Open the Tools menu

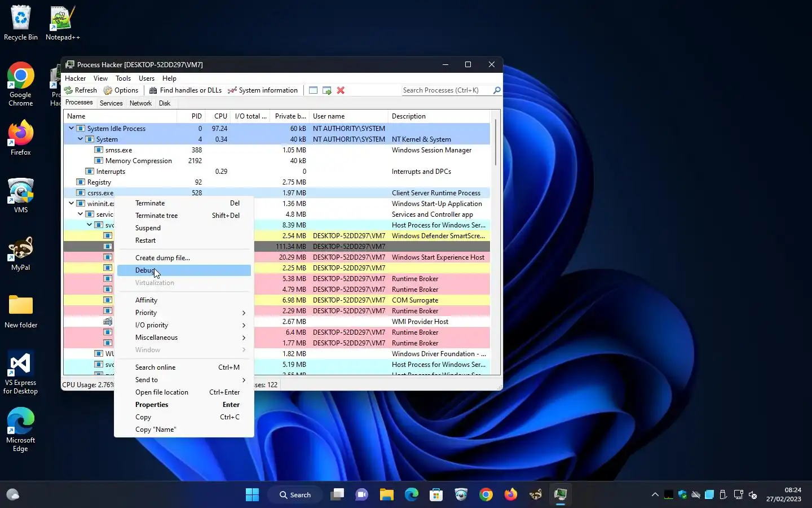tap(123, 78)
